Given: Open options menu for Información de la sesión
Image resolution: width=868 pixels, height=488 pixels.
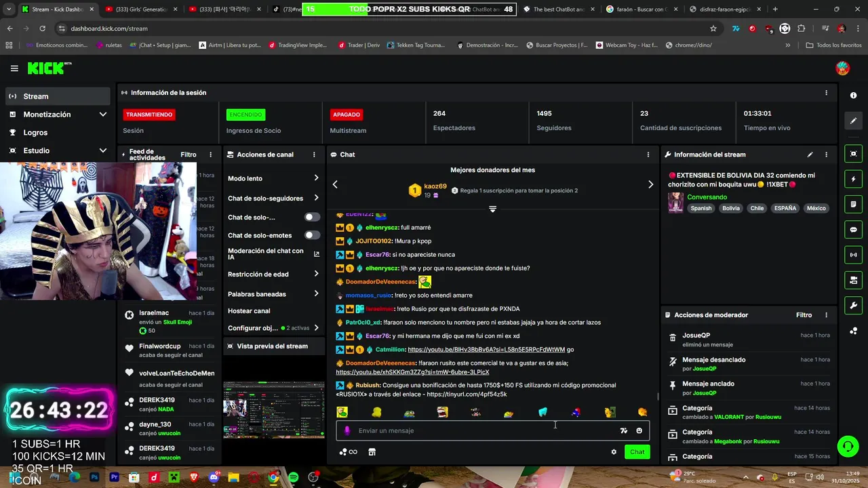Looking at the screenshot, I should pyautogui.click(x=826, y=93).
